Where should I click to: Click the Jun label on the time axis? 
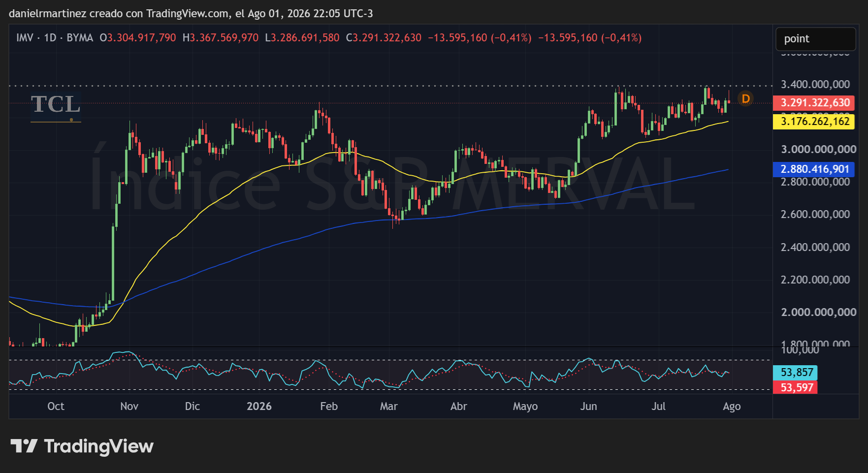pyautogui.click(x=588, y=407)
